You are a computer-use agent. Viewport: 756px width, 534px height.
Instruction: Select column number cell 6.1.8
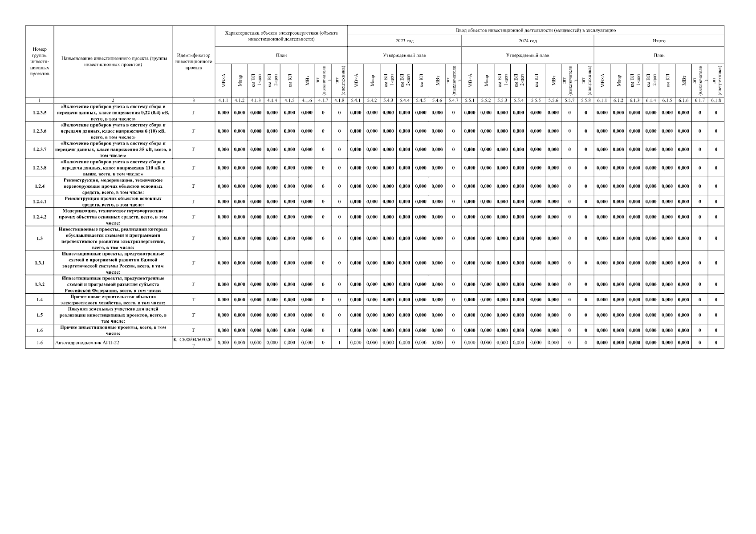[716, 101]
